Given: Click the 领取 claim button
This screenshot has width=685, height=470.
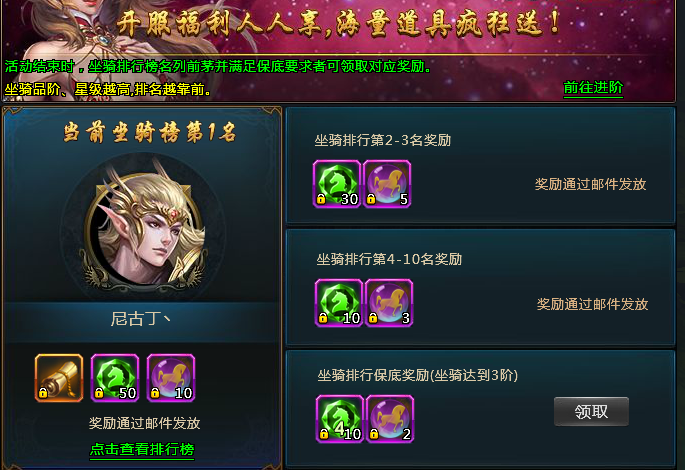Looking at the screenshot, I should pyautogui.click(x=591, y=411).
